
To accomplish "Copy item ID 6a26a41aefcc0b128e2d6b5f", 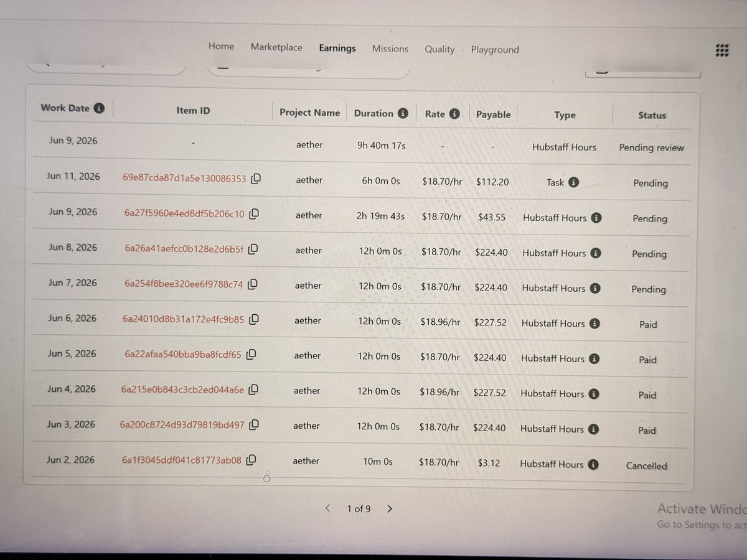I will pos(253,250).
